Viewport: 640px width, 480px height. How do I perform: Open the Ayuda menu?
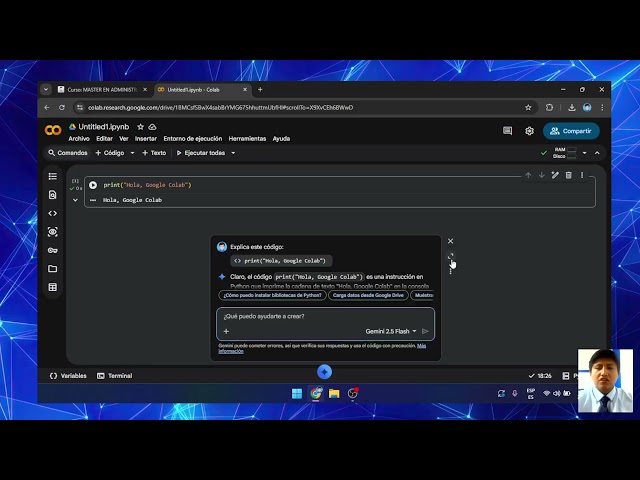click(x=281, y=139)
